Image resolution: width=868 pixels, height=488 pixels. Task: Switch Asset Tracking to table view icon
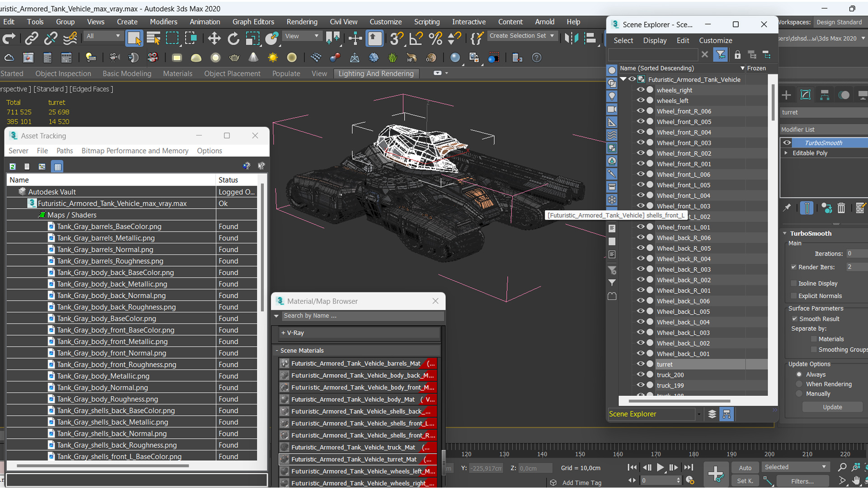coord(57,167)
